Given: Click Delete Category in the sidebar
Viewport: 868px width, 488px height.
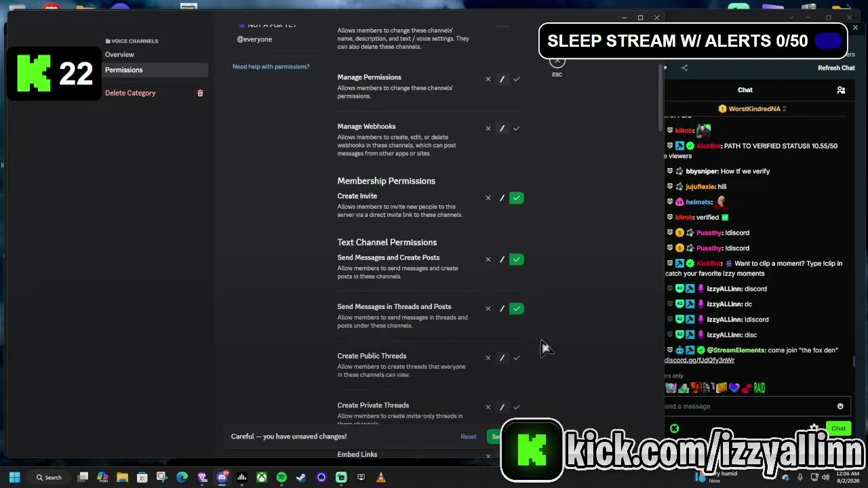Looking at the screenshot, I should pos(130,93).
